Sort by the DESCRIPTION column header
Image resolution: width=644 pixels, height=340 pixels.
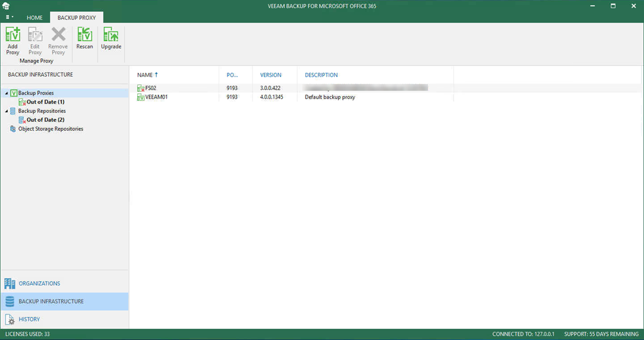[321, 75]
